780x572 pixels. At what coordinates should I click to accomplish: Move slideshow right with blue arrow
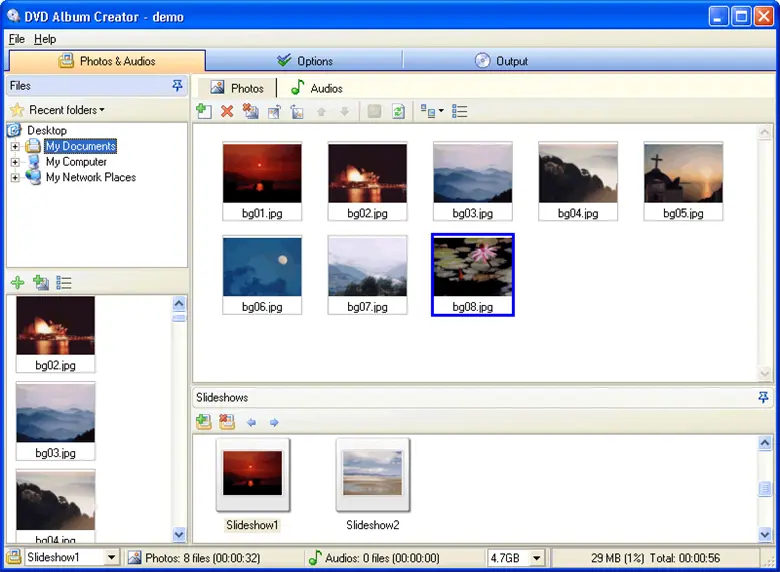[274, 422]
